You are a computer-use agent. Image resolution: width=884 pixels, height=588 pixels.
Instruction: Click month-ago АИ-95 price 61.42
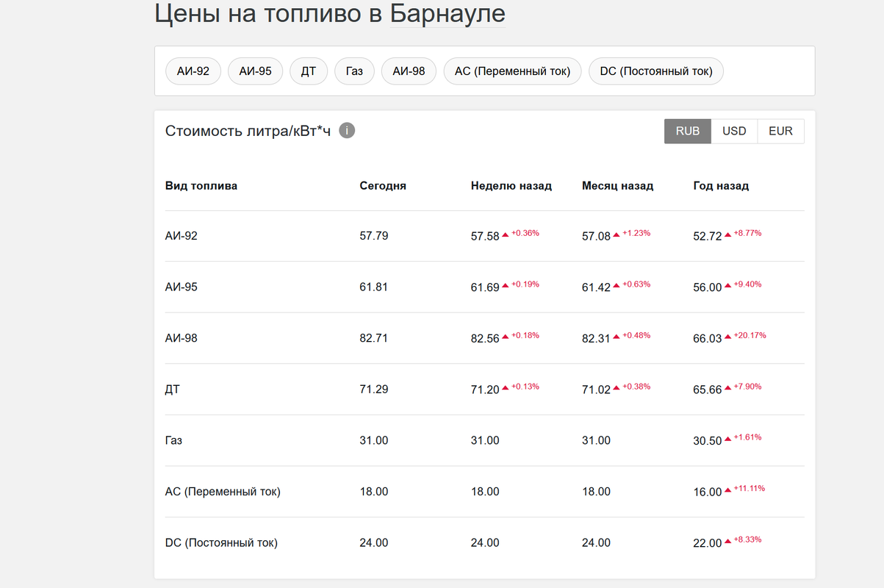click(596, 288)
